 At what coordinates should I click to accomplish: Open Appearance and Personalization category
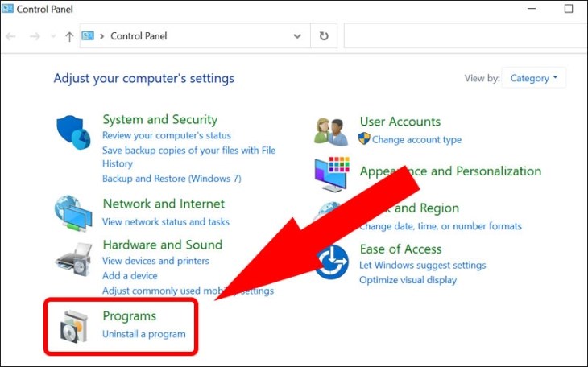point(450,171)
